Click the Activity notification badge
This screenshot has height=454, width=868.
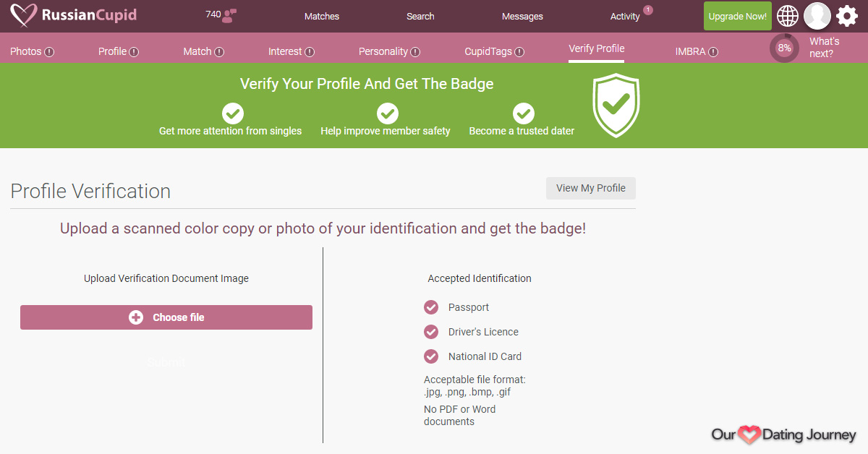tap(648, 9)
